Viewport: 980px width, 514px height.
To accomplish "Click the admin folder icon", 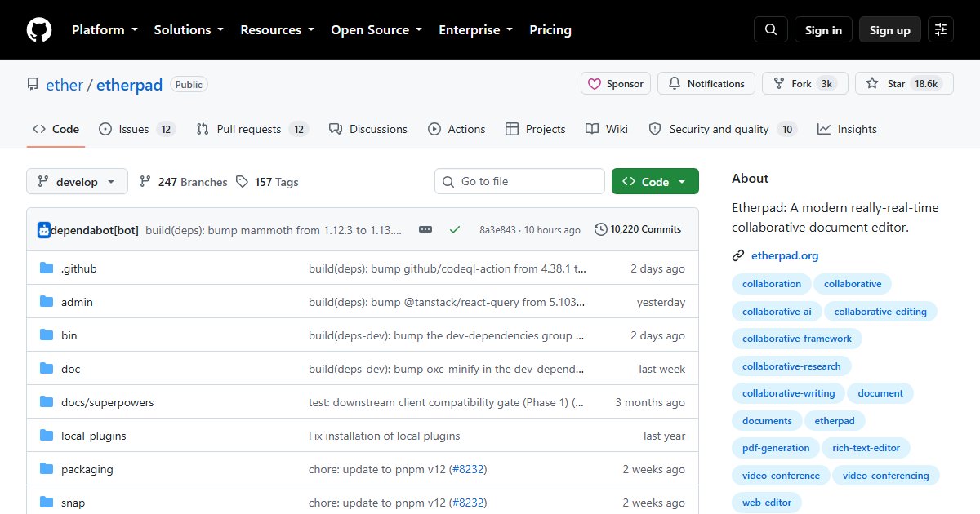I will [x=47, y=302].
